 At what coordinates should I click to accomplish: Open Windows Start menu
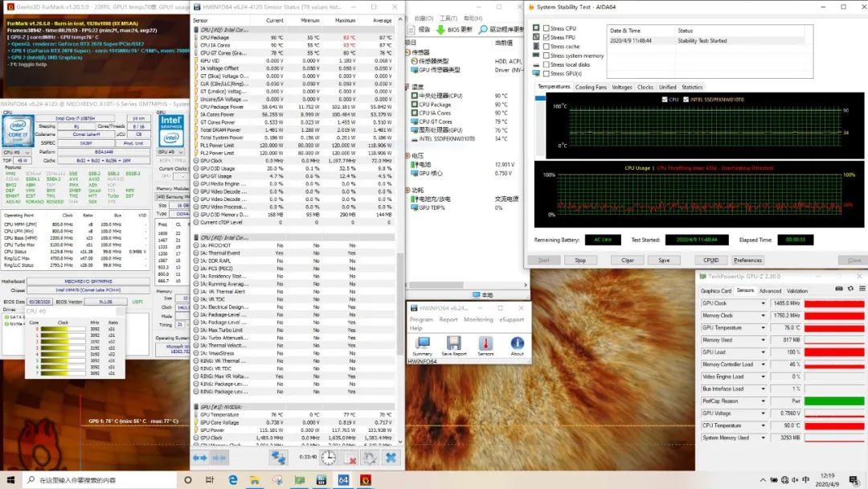[x=10, y=479]
